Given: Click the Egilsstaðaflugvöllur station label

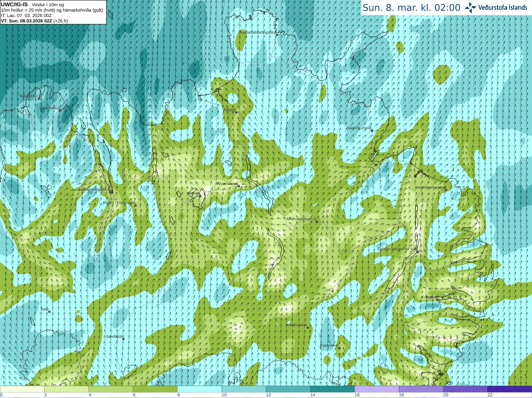Looking at the screenshot, I should (397, 249).
